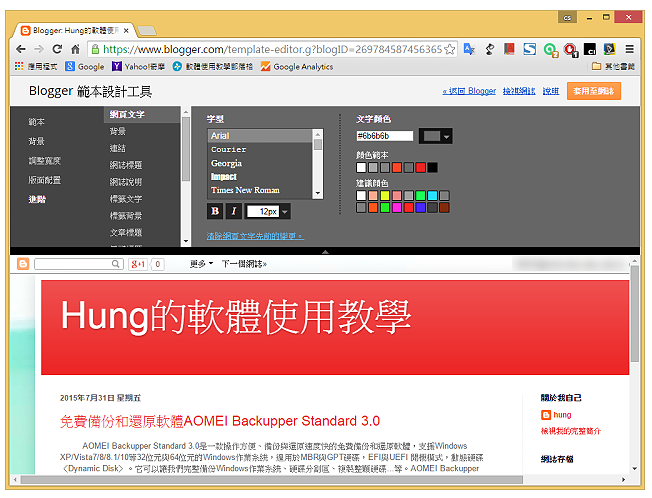Select the 調整寬度 section
The width and height of the screenshot is (652, 498).
coord(44,161)
